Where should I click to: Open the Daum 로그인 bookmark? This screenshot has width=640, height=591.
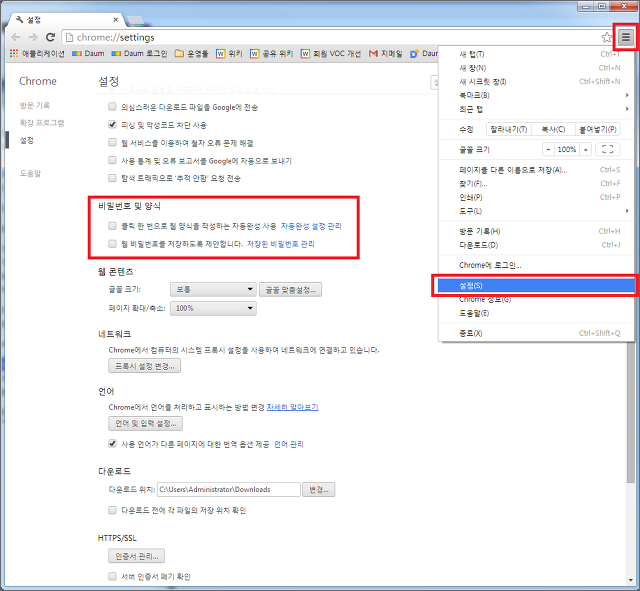coord(140,53)
